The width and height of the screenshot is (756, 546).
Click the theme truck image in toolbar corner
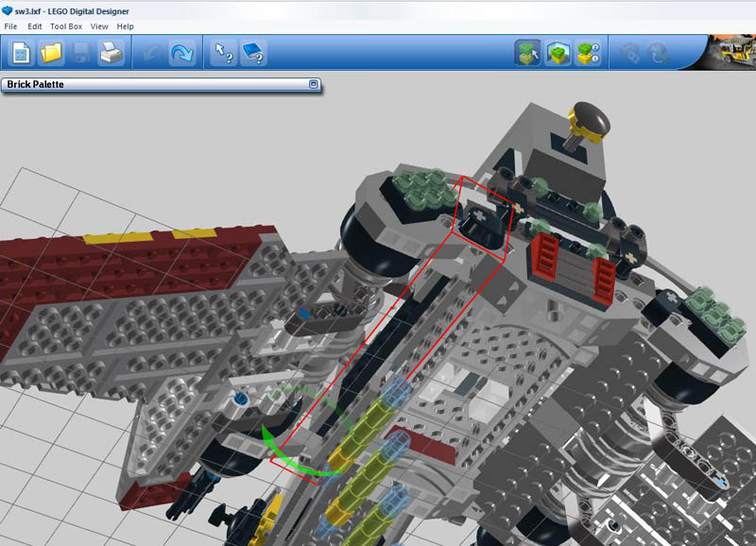click(731, 52)
